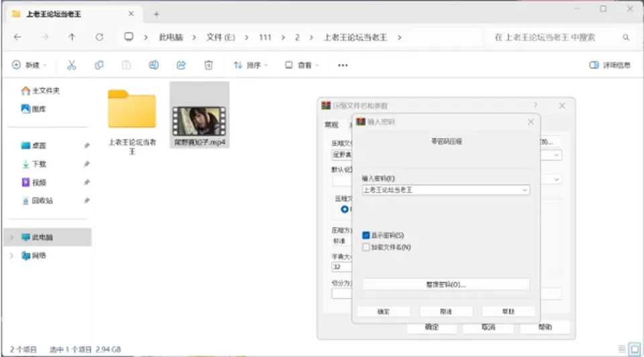Uncheck the show password checkbox
This screenshot has height=357, width=644.
366,236
